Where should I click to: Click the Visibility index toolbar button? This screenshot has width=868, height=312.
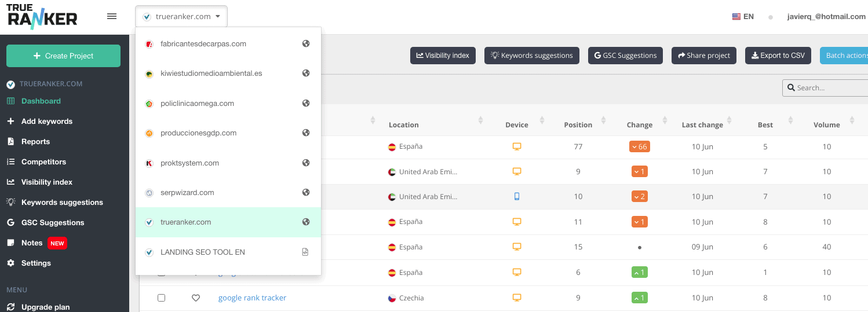tap(443, 56)
